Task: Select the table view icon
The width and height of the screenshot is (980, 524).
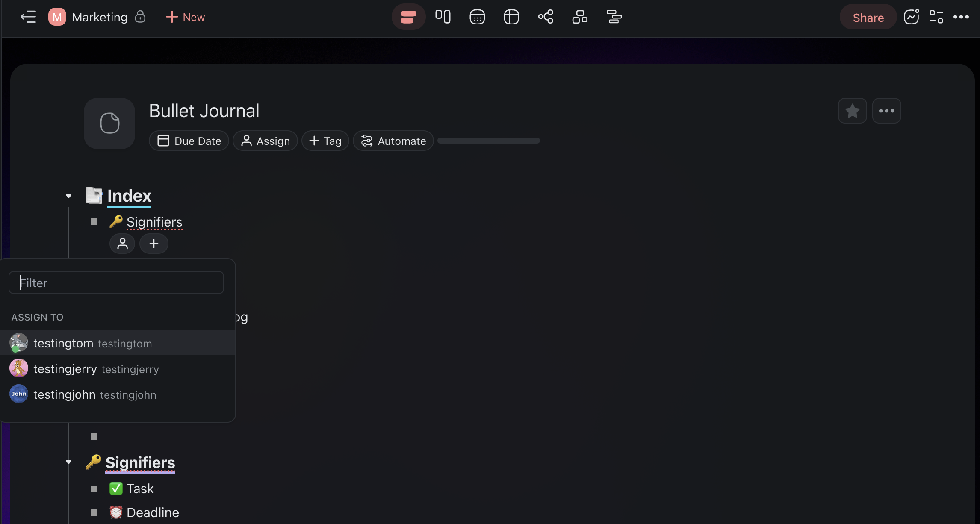Action: pyautogui.click(x=511, y=17)
